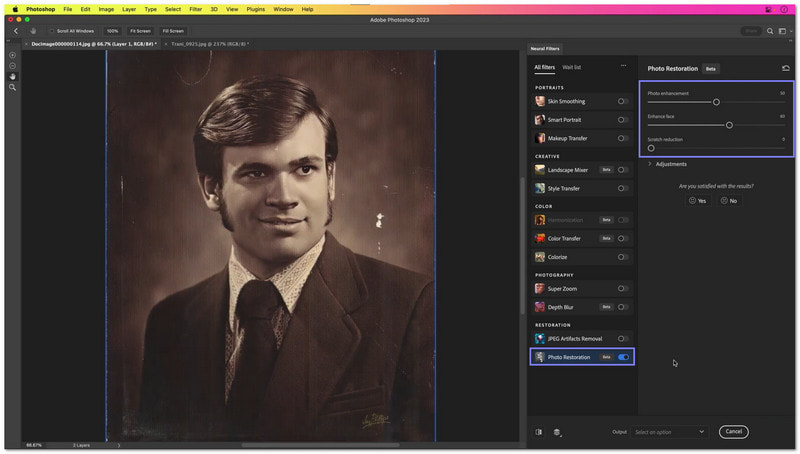800x454 pixels.
Task: Enable the Skin Smoothing toggle
Action: click(623, 101)
